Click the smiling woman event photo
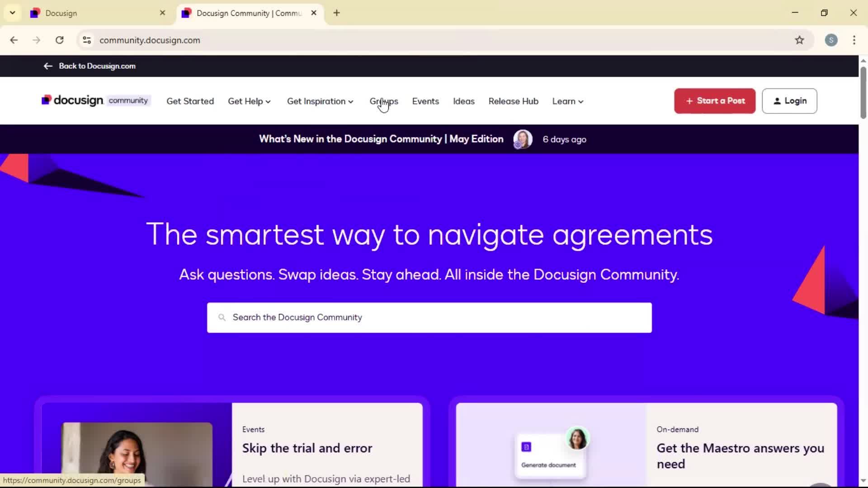 pyautogui.click(x=137, y=454)
